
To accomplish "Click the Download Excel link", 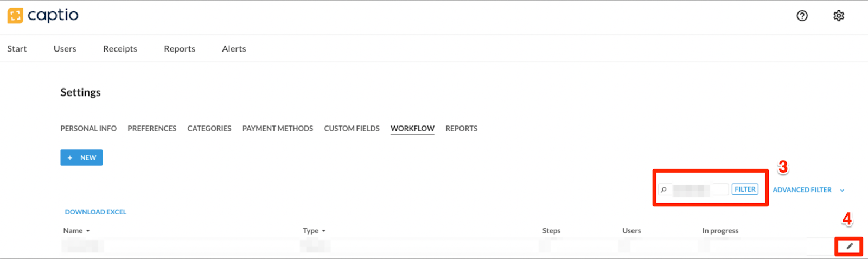I will (x=95, y=212).
